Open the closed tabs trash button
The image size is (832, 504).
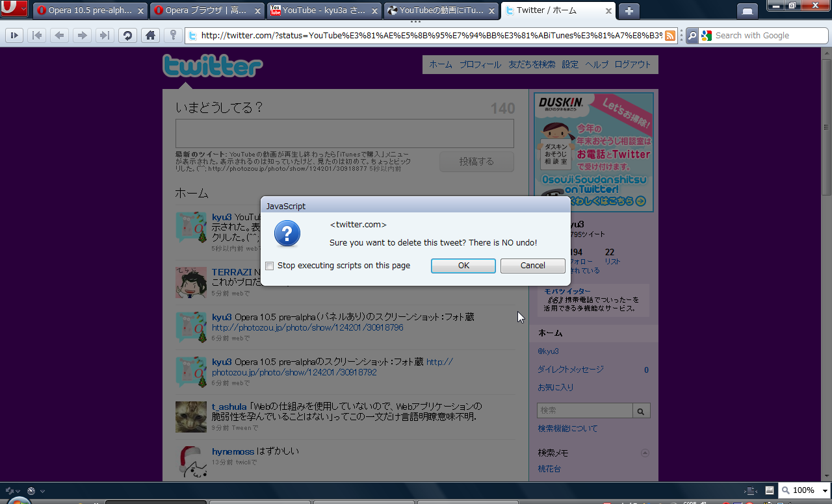[x=748, y=10]
